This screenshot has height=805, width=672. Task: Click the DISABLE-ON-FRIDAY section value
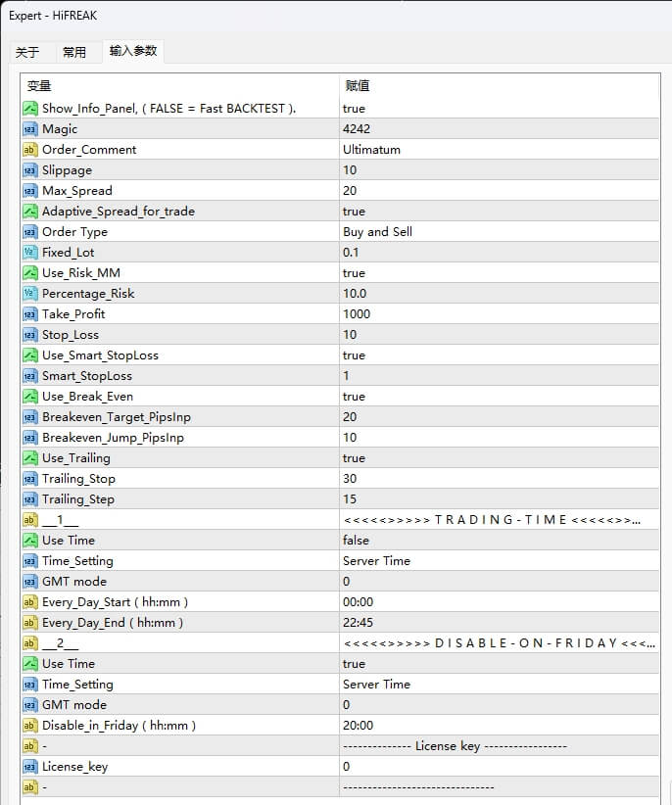(500, 642)
